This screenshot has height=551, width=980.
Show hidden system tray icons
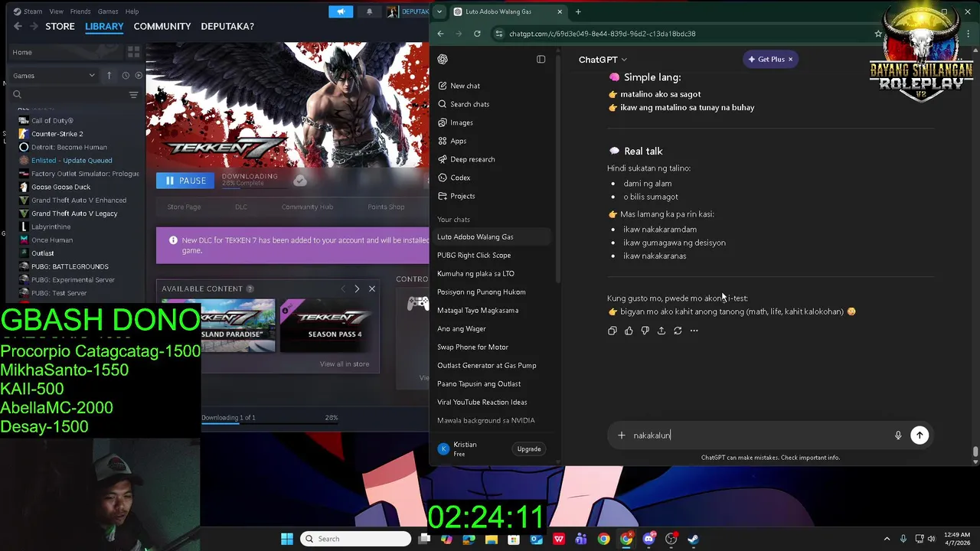click(887, 539)
